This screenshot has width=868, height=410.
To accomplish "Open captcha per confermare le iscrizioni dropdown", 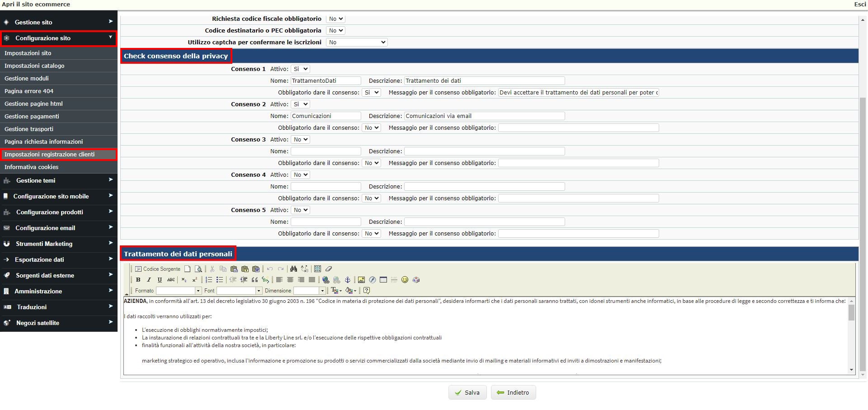I will click(x=357, y=42).
